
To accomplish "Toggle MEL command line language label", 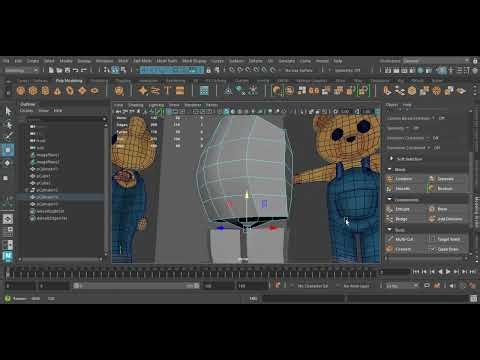I will 253,299.
